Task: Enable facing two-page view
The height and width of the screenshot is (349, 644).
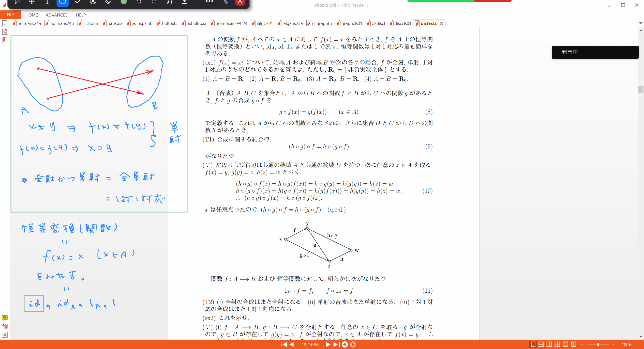Action: tap(549, 344)
